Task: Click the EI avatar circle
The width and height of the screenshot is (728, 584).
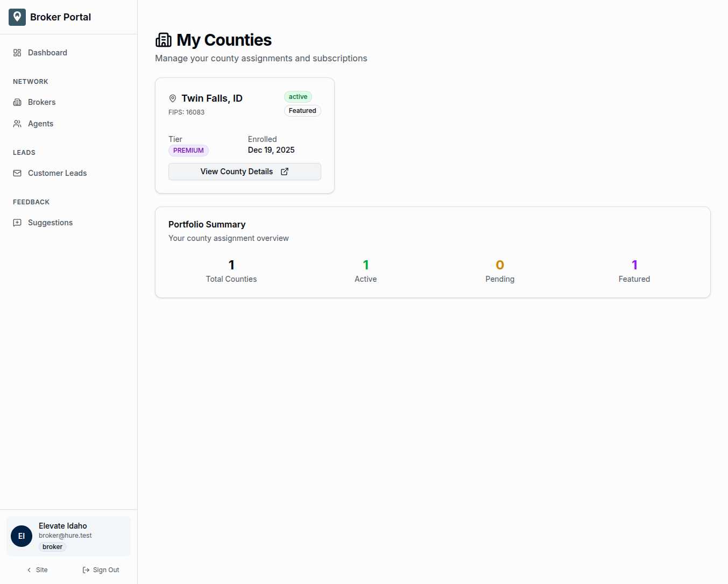Action: click(x=22, y=536)
